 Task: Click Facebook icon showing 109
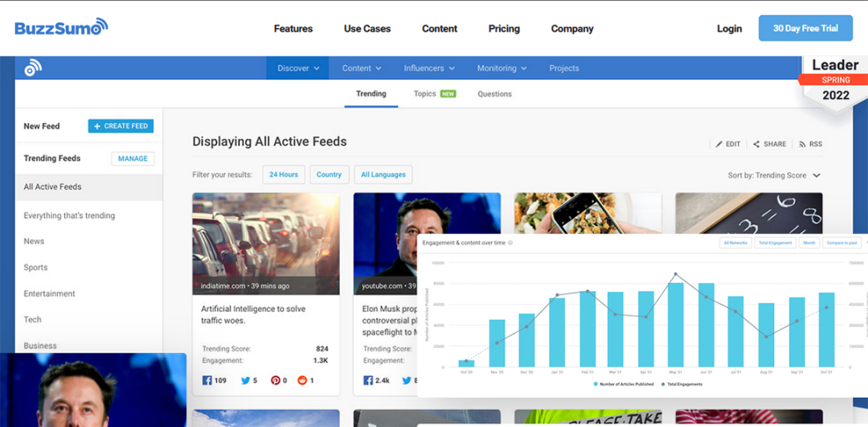[207, 380]
